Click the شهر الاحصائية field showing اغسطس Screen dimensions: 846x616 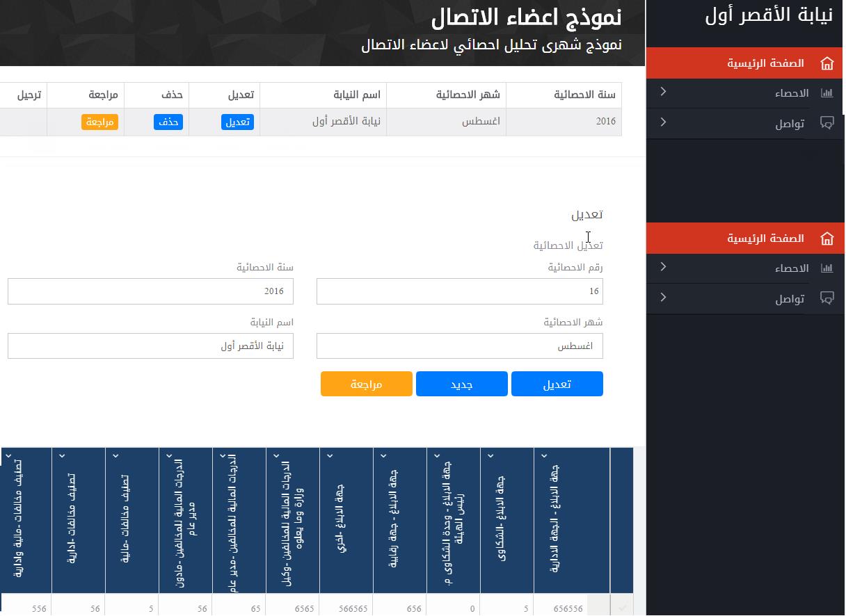click(x=459, y=346)
